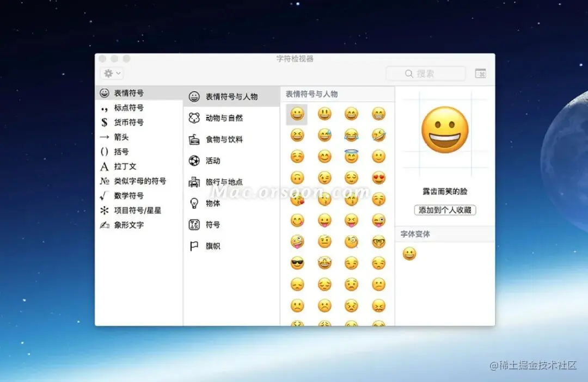Screen dimensions: 588x382
Task: Select 项目符号/星星 category
Action: pos(139,210)
